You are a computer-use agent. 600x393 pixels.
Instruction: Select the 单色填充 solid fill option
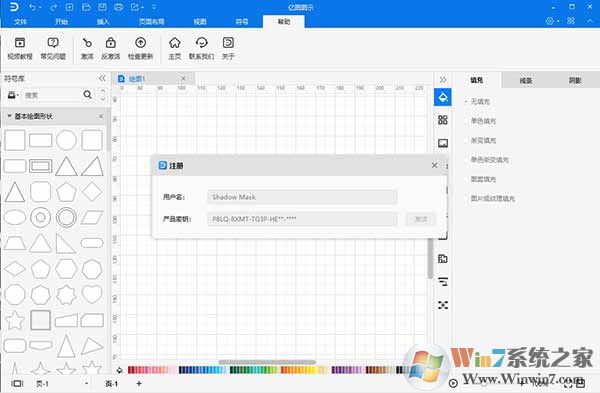(x=483, y=121)
